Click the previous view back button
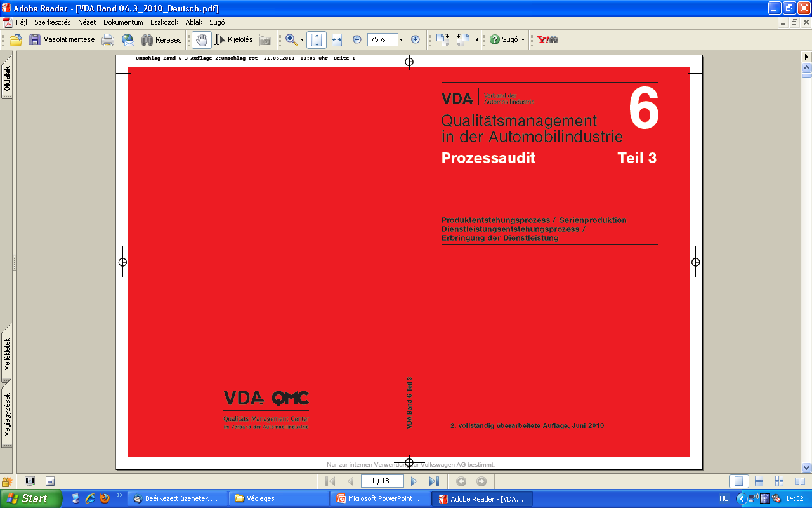This screenshot has width=812, height=508. click(461, 481)
